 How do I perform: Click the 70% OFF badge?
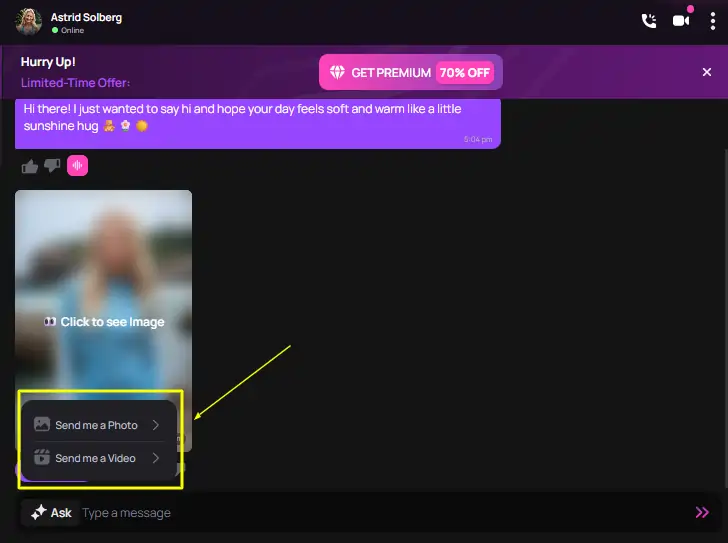tap(465, 72)
